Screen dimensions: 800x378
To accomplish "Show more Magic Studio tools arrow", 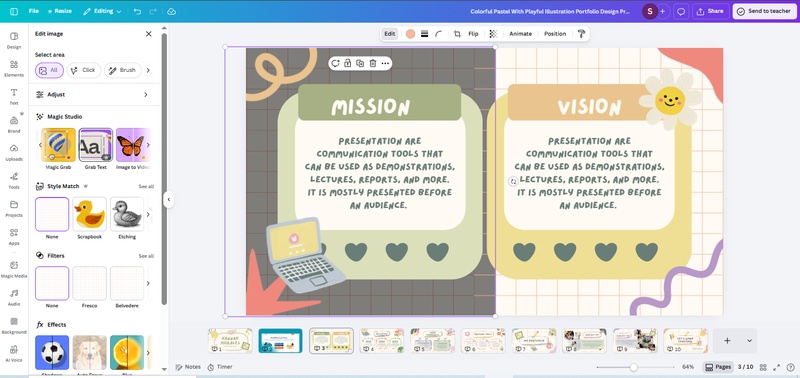I will tap(148, 145).
